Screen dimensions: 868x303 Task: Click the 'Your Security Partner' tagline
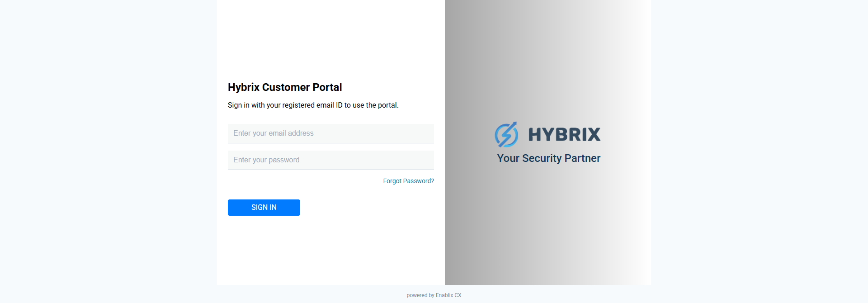click(549, 158)
